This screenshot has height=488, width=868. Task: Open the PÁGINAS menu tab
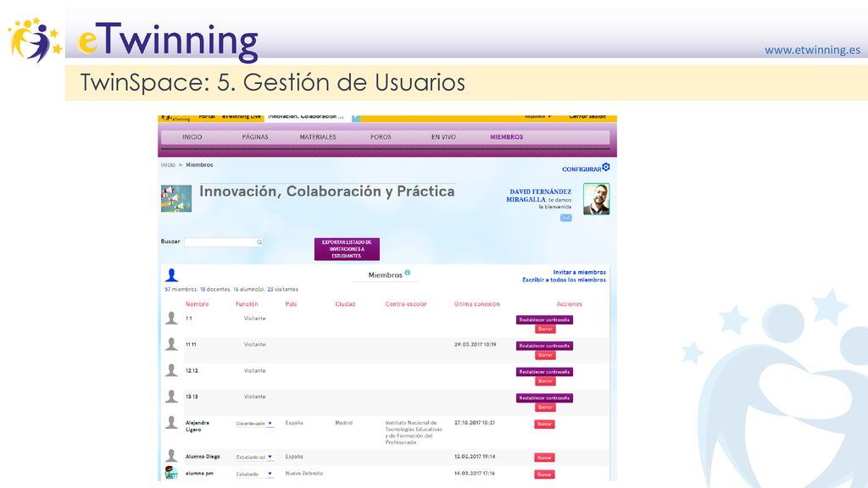[x=255, y=137]
